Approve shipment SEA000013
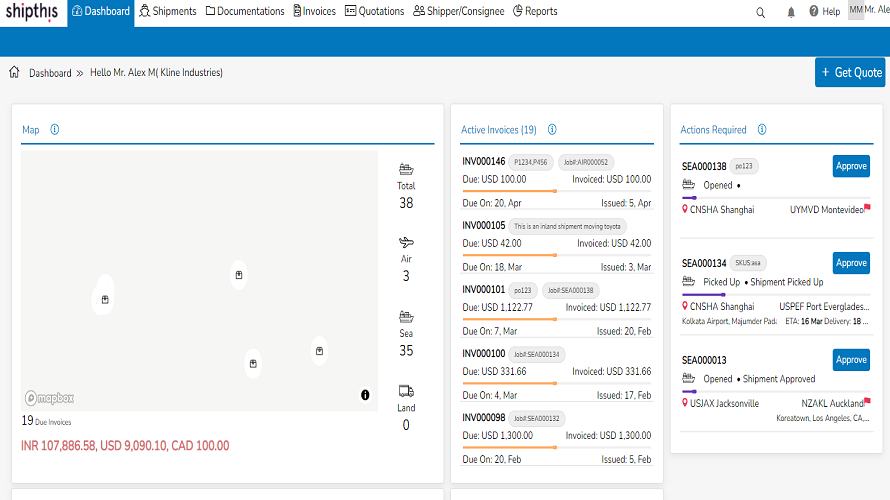The width and height of the screenshot is (890, 500). pos(851,360)
